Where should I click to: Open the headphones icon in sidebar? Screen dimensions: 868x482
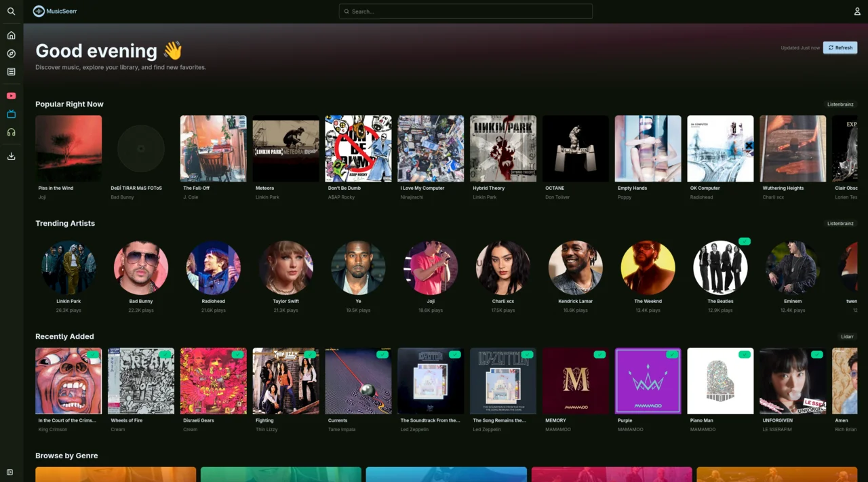tap(11, 132)
